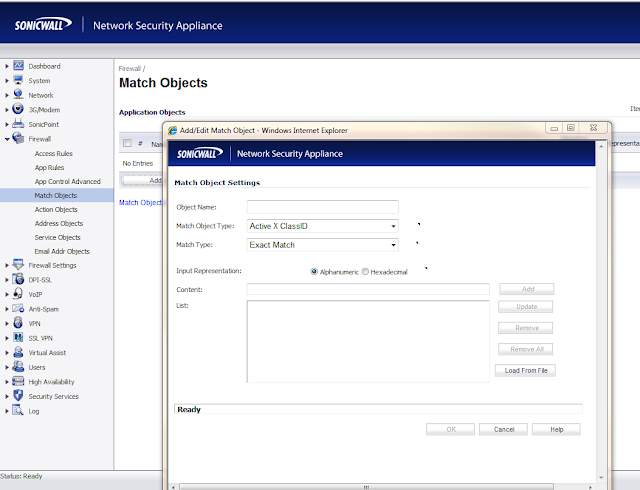The width and height of the screenshot is (640, 490).
Task: Click the Virtual Assist icon
Action: click(x=18, y=352)
